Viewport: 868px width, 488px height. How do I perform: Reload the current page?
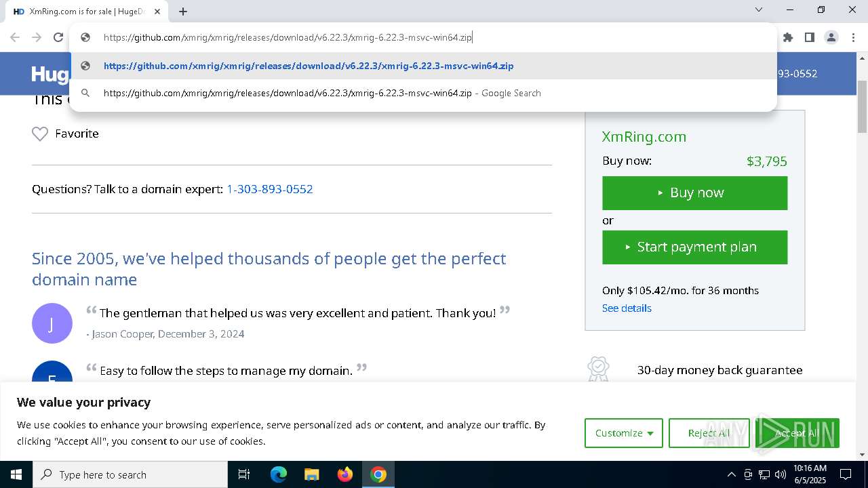(x=58, y=37)
